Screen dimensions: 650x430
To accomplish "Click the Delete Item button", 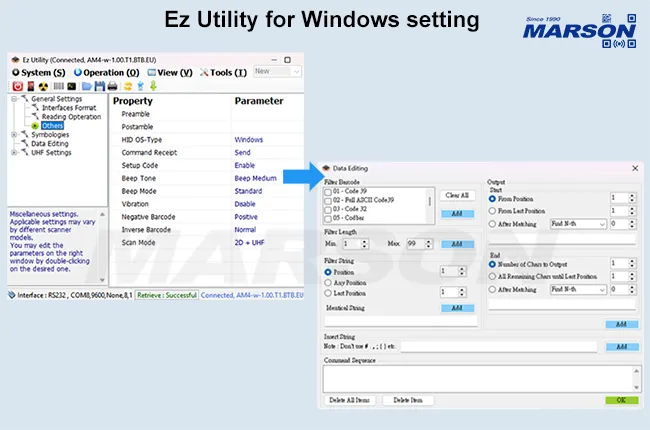I will [408, 400].
